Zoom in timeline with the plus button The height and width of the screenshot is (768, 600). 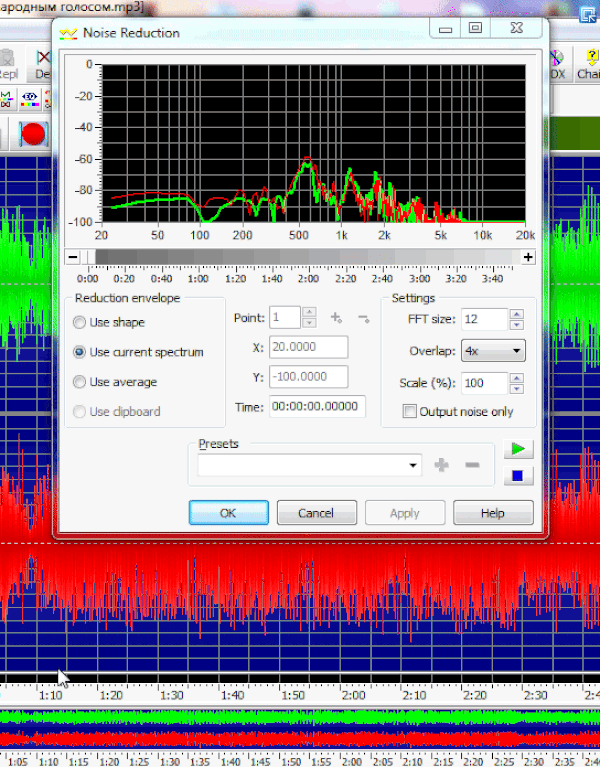point(528,257)
